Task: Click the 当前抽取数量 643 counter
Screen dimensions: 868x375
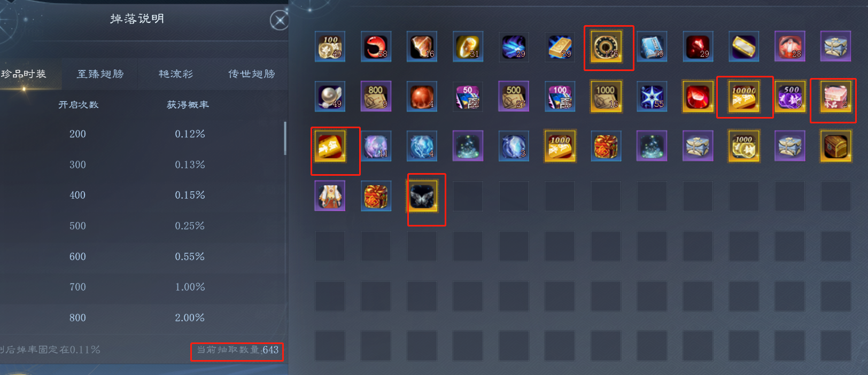Action: [237, 350]
